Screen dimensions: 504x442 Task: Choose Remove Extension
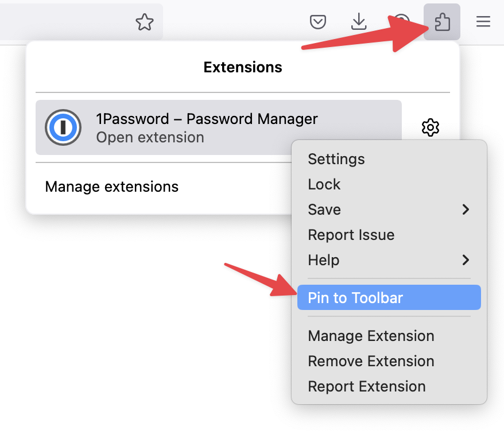click(371, 361)
